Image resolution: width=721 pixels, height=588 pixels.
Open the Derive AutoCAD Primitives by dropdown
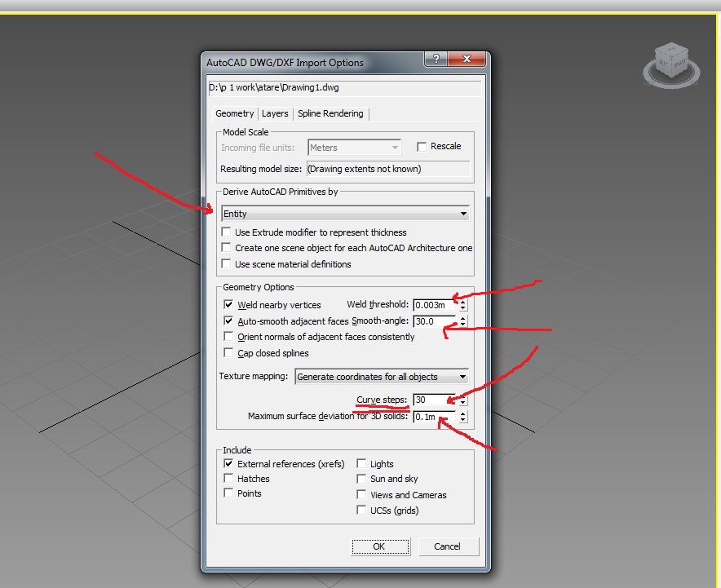pos(345,214)
